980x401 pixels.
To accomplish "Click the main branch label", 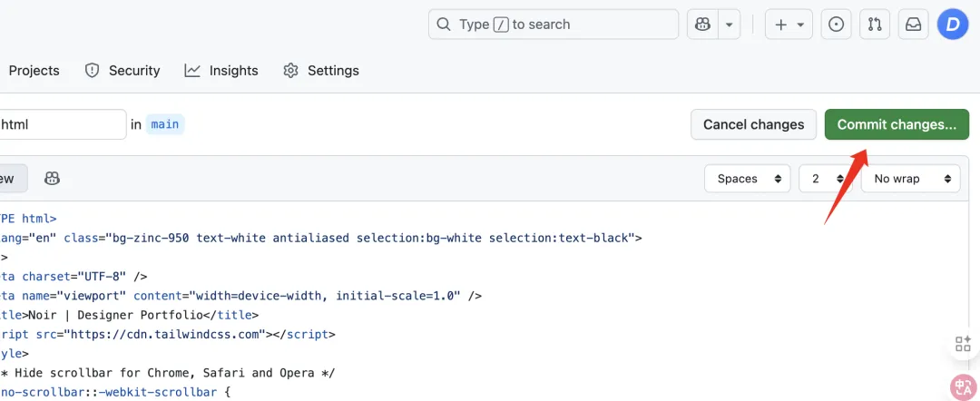I will click(x=165, y=124).
